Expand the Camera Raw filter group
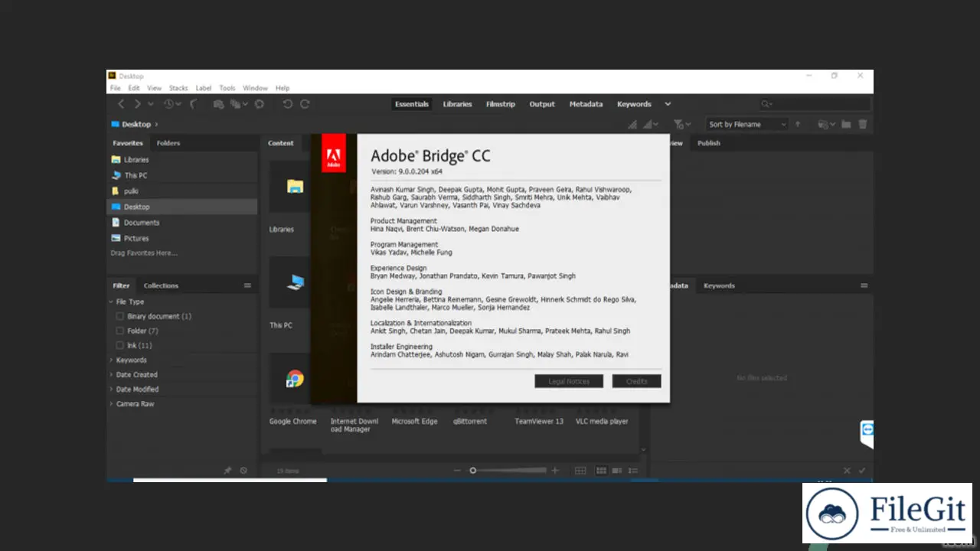Image resolution: width=980 pixels, height=551 pixels. (111, 403)
